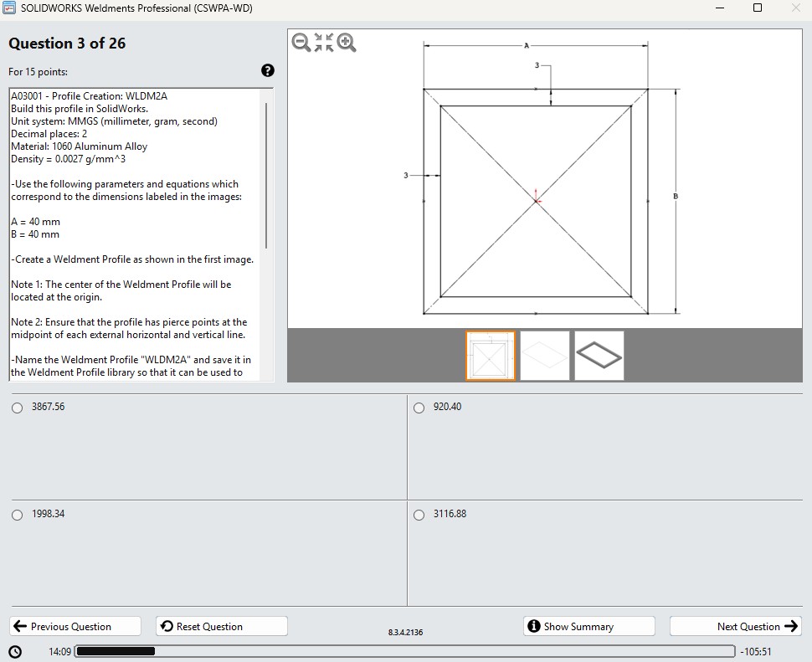Zoom out the drawing image

point(301,42)
